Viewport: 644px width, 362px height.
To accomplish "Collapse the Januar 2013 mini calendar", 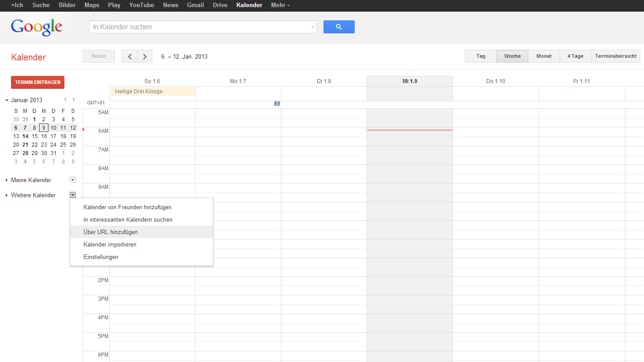I will [x=7, y=100].
